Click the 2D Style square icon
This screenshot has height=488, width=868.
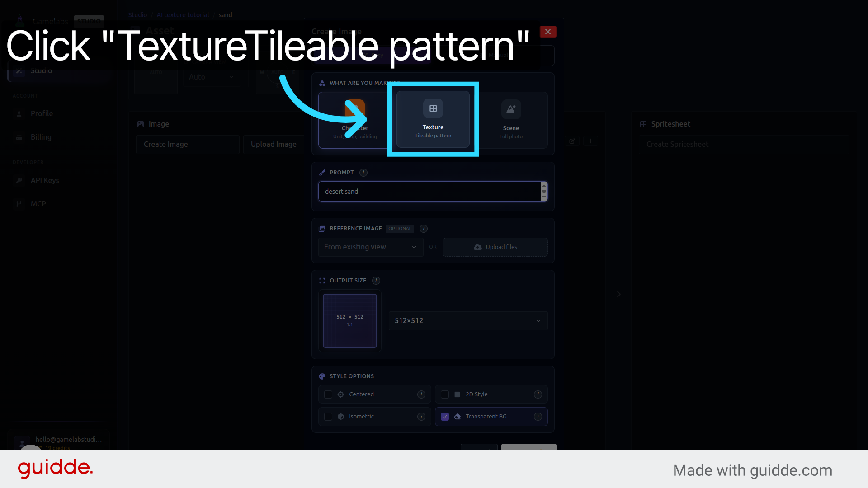coord(458,394)
